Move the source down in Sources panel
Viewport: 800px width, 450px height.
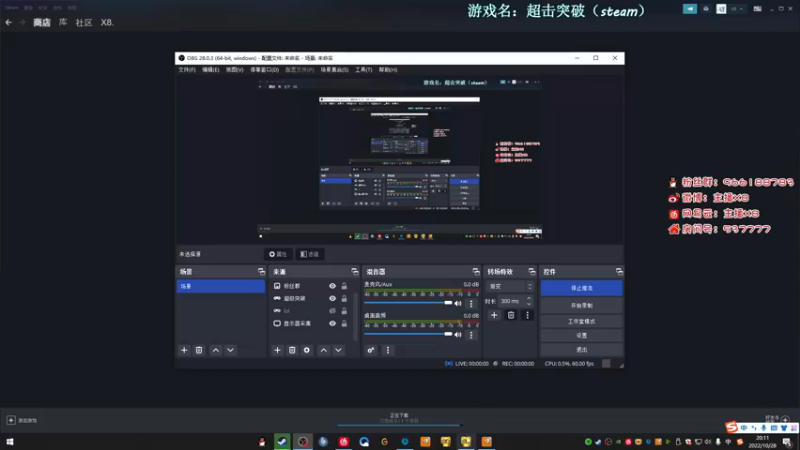[338, 351]
